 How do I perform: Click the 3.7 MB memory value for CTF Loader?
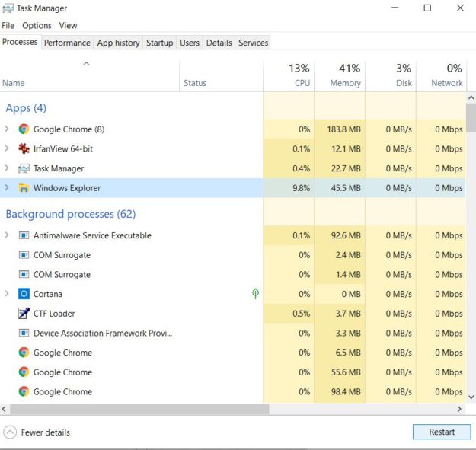tap(348, 314)
